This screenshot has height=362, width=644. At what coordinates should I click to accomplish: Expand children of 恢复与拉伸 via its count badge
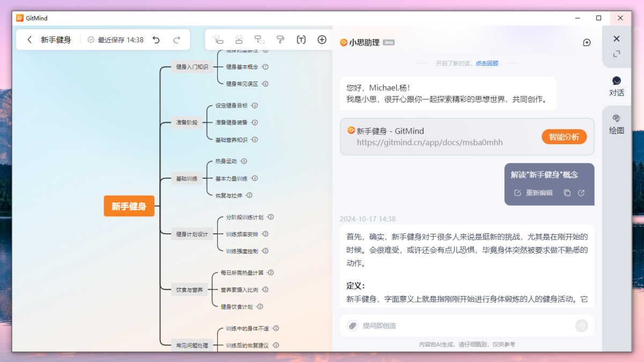[249, 195]
